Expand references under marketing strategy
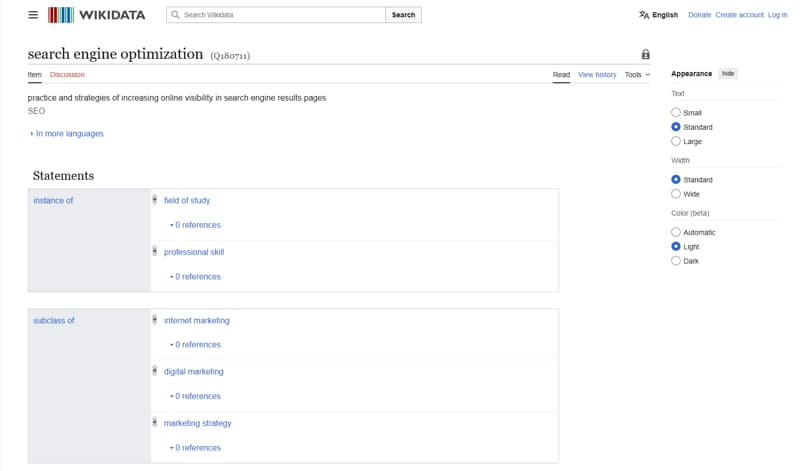 195,448
